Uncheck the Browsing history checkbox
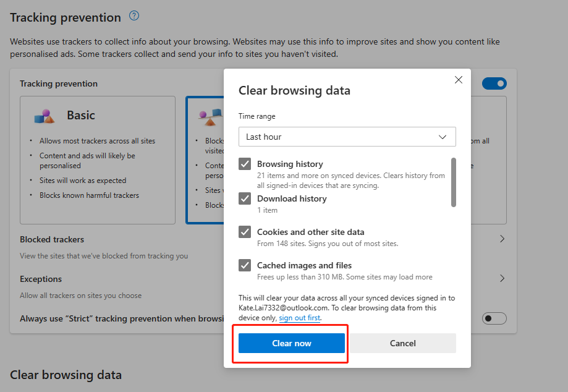The width and height of the screenshot is (568, 392). pyautogui.click(x=245, y=164)
